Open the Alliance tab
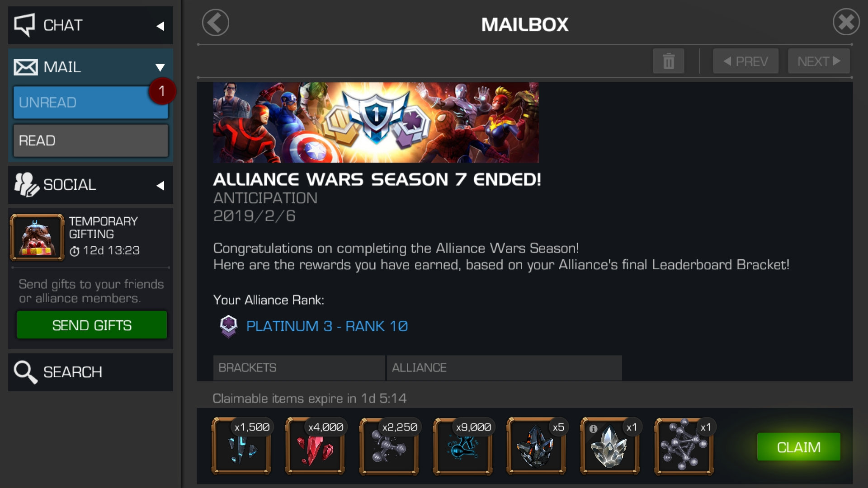Viewport: 868px width, 488px height. 504,368
